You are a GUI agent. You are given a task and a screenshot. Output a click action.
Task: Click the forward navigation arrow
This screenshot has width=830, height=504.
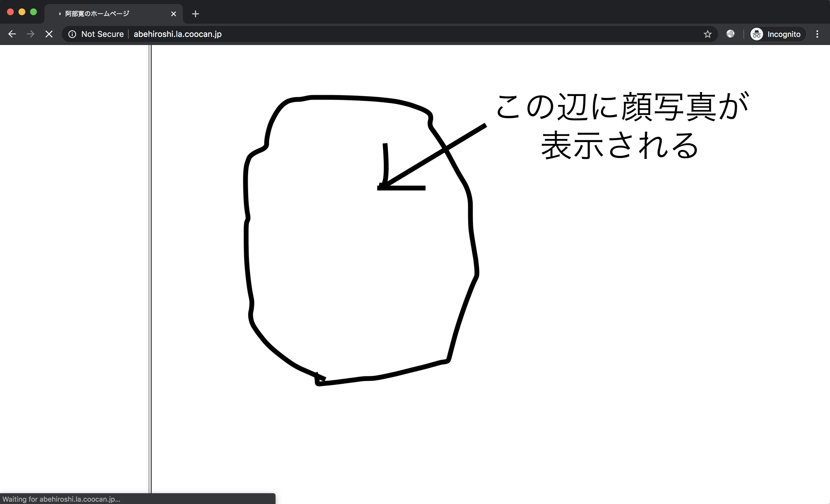pos(30,34)
